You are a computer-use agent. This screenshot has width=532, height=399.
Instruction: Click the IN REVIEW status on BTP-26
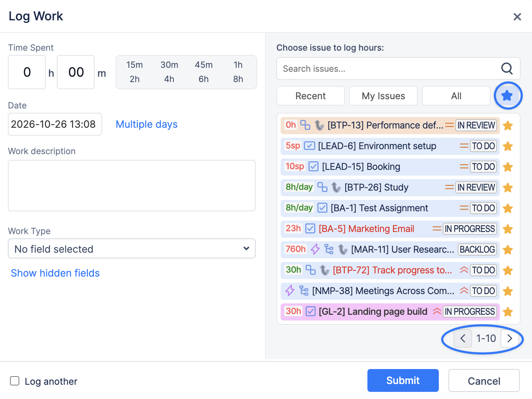476,187
